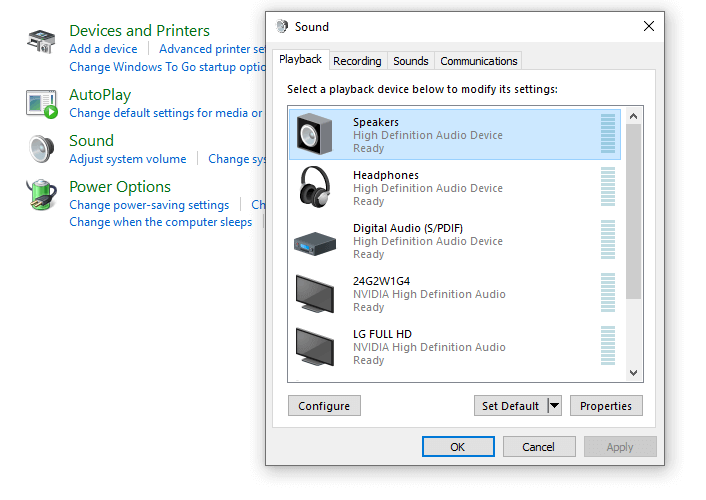
Task: Click the AutoPlay icon
Action: [42, 104]
